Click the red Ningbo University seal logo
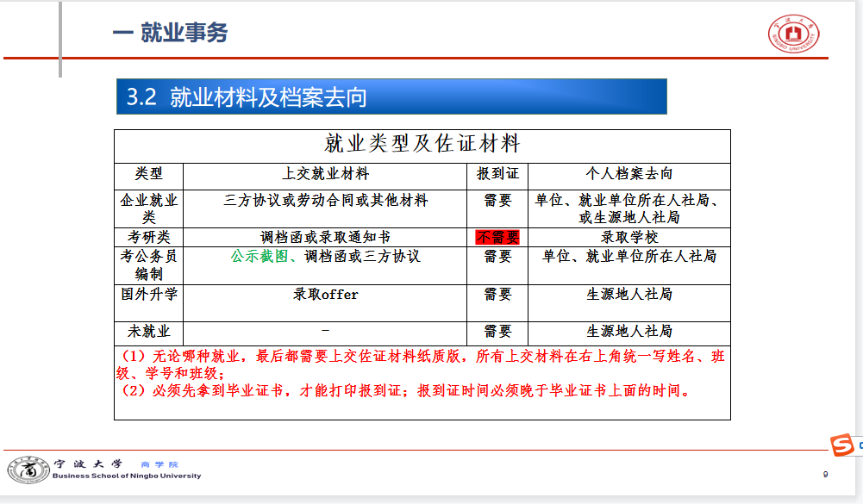This screenshot has width=863, height=504. pos(794,34)
